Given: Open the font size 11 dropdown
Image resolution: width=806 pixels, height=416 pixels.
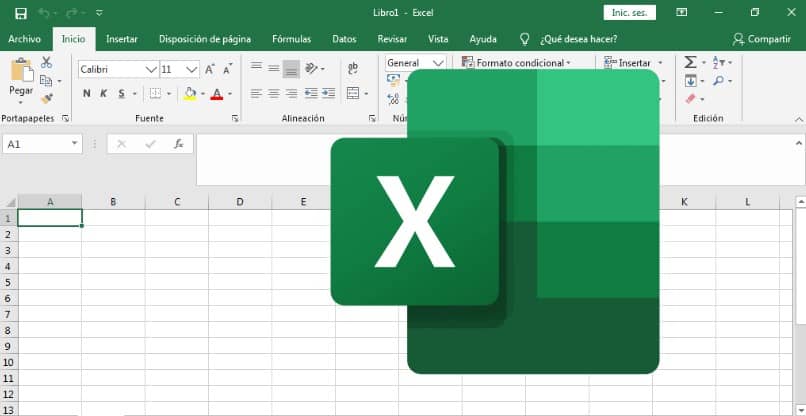Looking at the screenshot, I should click(192, 69).
